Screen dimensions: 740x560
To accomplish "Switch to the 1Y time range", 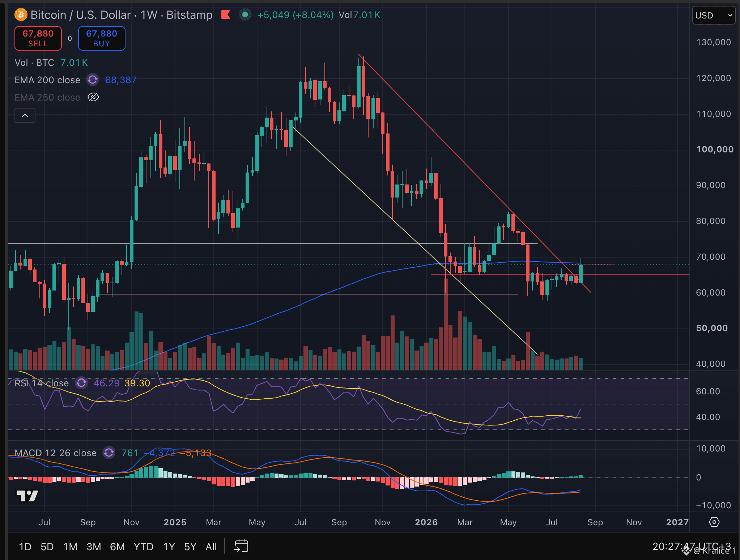I will click(169, 546).
